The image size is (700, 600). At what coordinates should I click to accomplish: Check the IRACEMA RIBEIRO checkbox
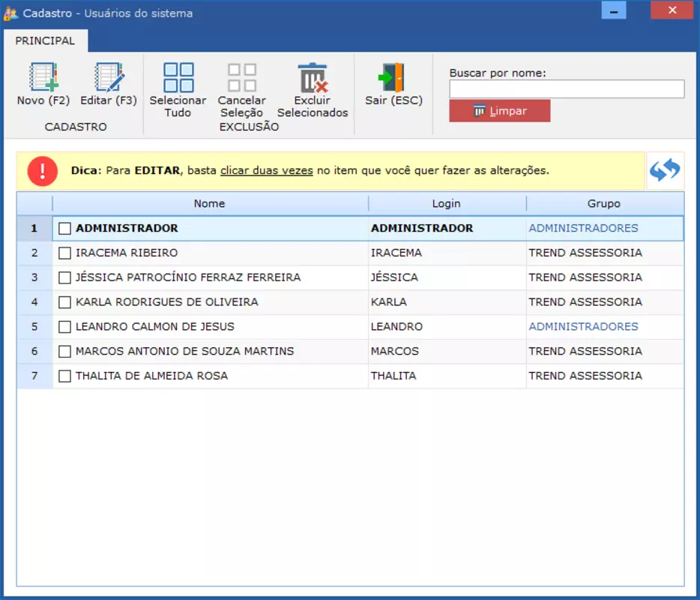[64, 253]
